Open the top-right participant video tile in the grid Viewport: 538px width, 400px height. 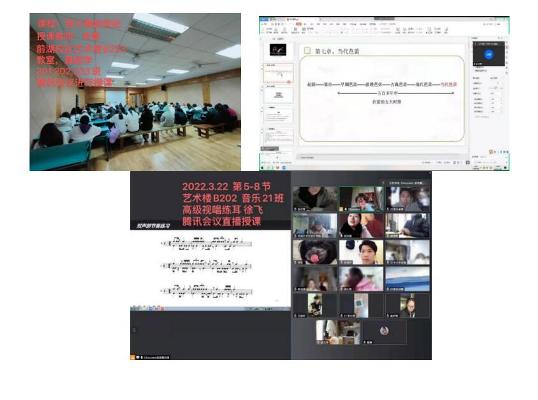click(407, 199)
